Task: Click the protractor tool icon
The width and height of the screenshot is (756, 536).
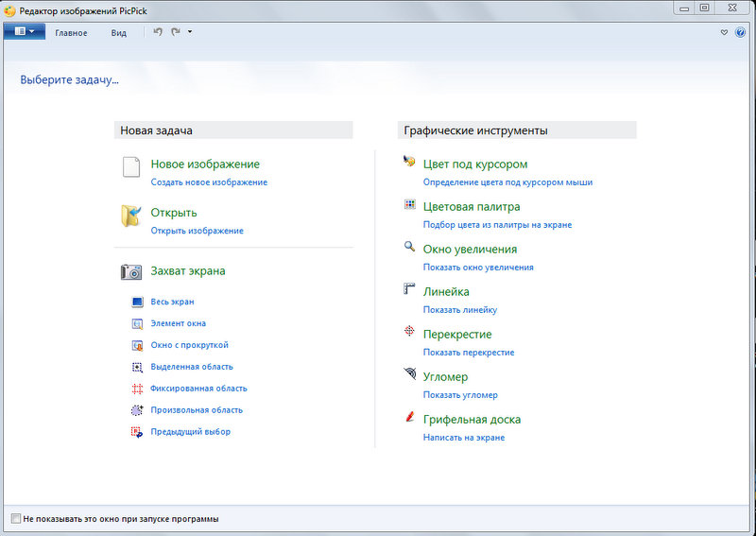Action: click(x=410, y=373)
